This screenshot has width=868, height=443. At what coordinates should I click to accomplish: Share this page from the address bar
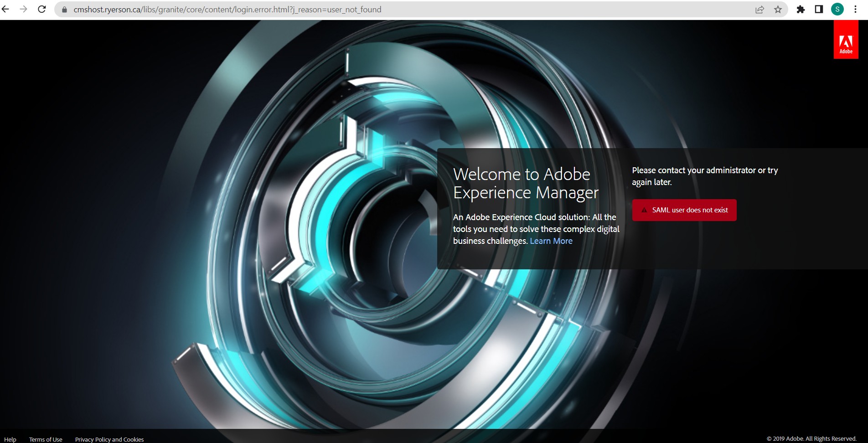[x=759, y=10]
